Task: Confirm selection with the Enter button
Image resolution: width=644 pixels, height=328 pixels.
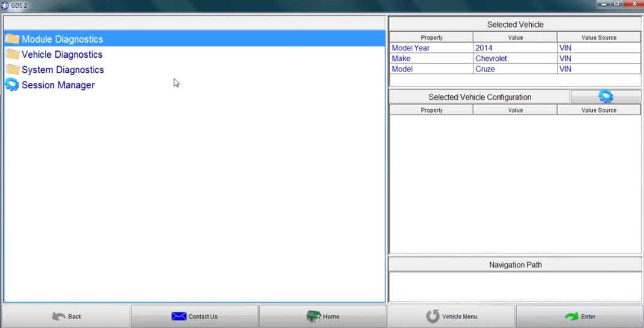Action: coord(580,316)
